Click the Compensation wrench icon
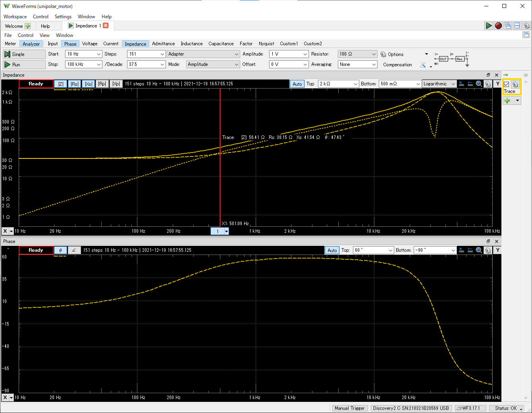 [x=423, y=65]
